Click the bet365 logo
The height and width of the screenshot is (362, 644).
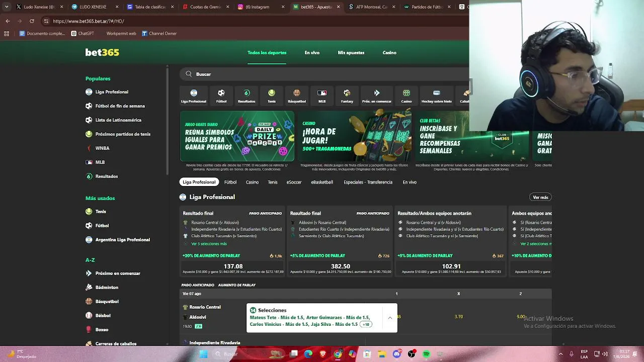(102, 52)
